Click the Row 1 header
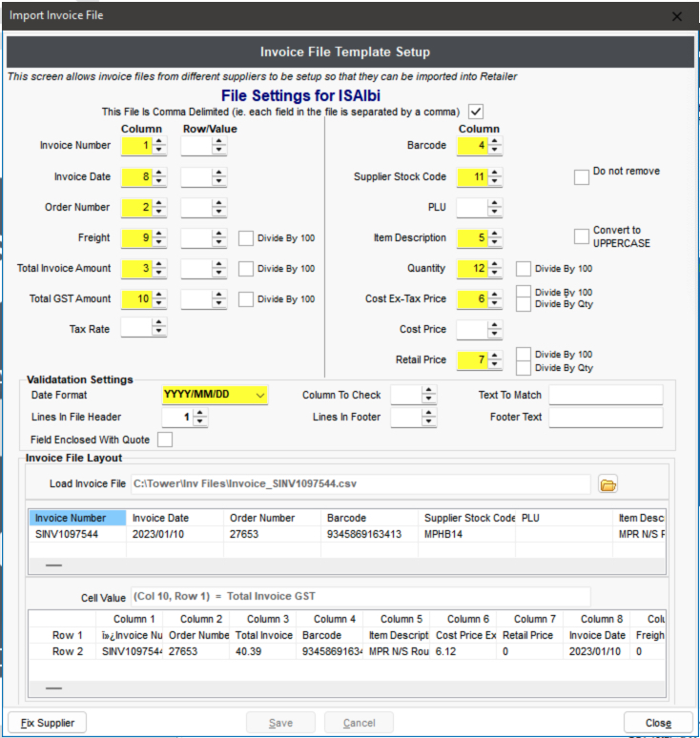700x738 pixels. point(63,635)
